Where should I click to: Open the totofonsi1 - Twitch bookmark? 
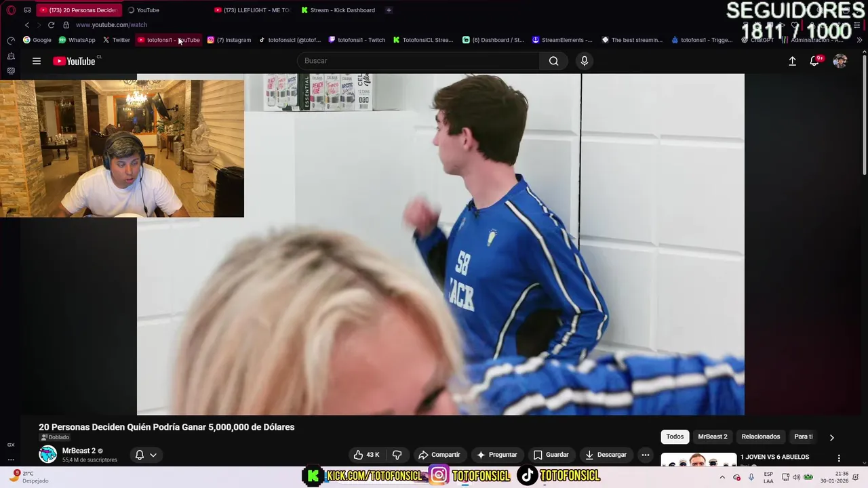tap(357, 40)
